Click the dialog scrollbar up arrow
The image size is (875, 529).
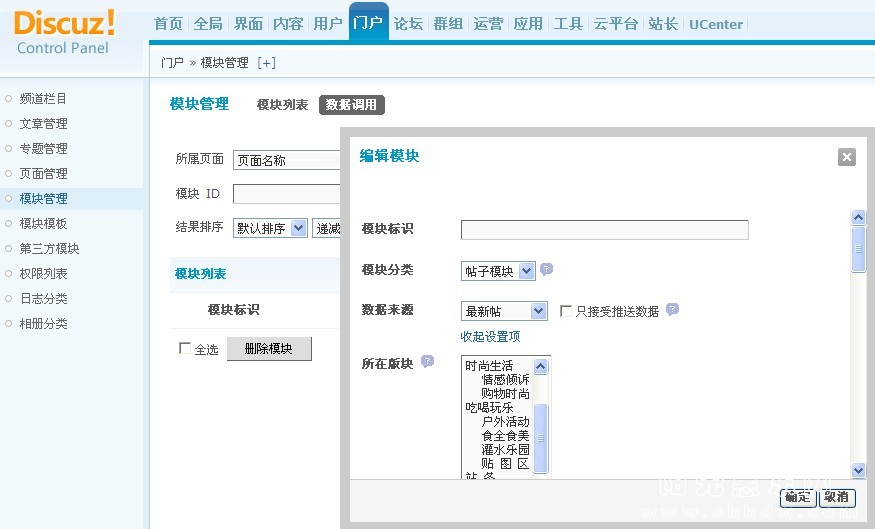click(x=858, y=217)
